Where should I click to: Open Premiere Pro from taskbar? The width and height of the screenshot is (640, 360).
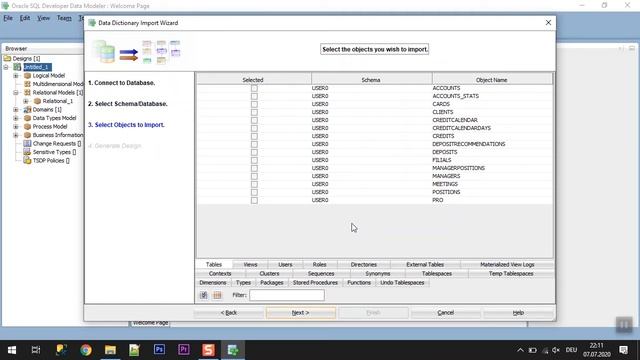click(x=184, y=350)
